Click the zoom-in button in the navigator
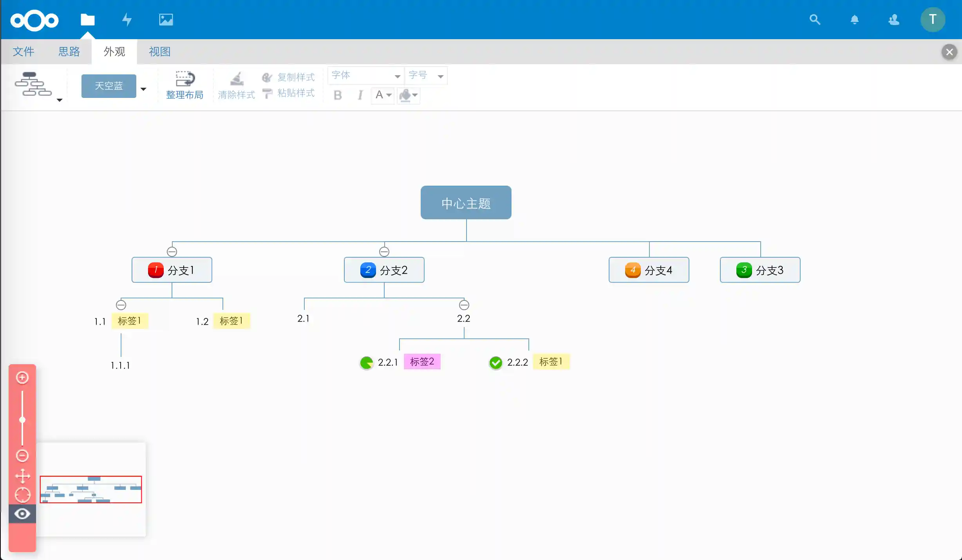962x560 pixels. (22, 378)
